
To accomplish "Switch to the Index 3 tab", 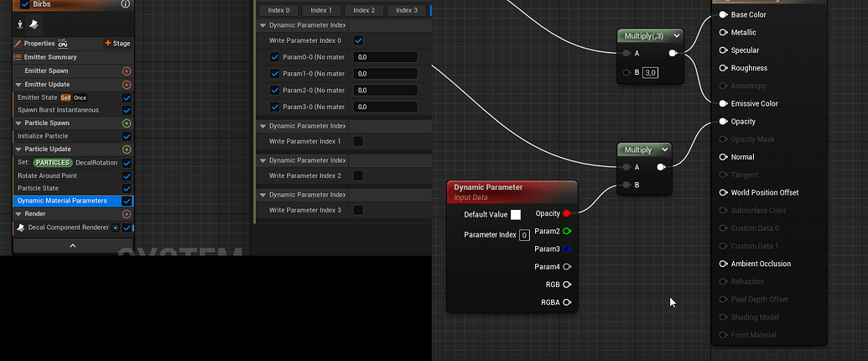I will tap(407, 10).
